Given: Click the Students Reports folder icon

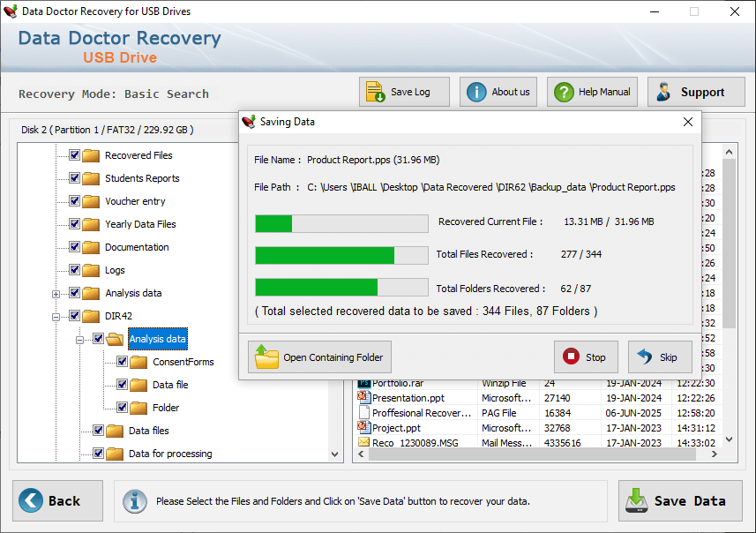Looking at the screenshot, I should pos(91,178).
